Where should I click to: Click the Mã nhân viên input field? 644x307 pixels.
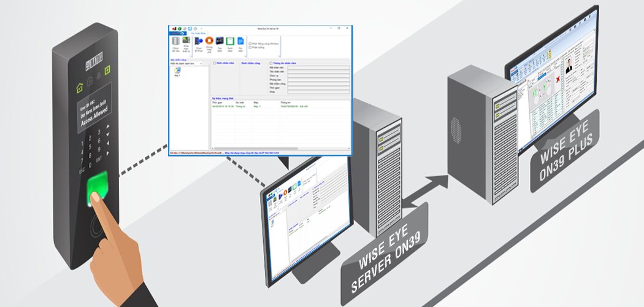(318, 68)
